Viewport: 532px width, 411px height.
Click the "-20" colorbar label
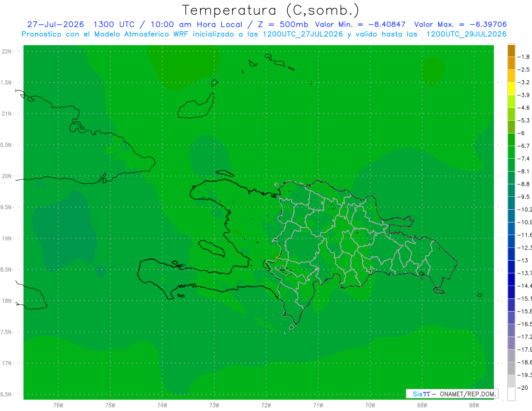point(523,388)
